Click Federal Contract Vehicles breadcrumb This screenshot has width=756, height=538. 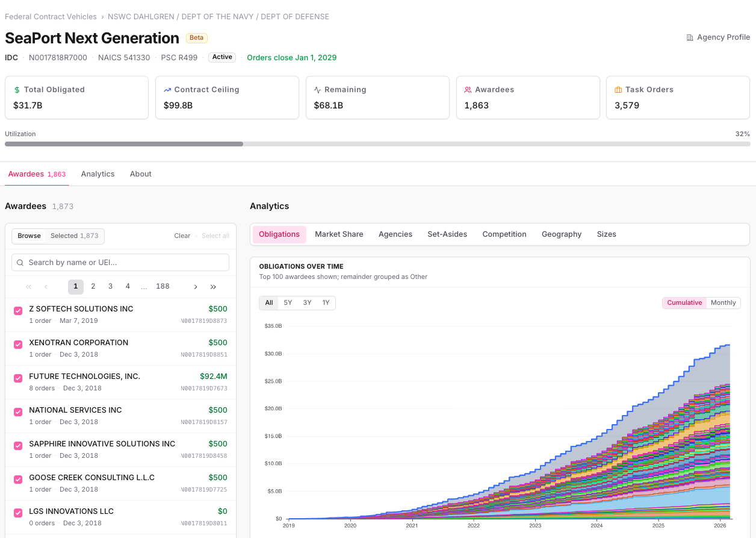point(51,17)
